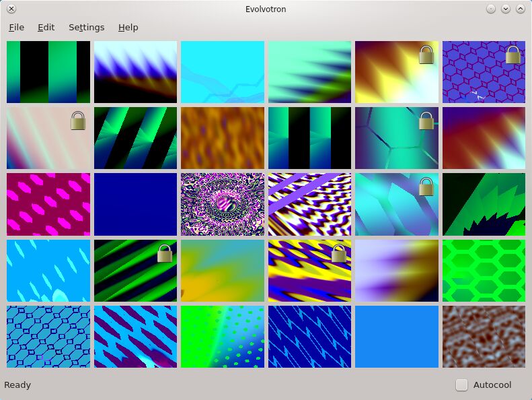Select the solid dark blue image
Image resolution: width=532 pixels, height=400 pixels.
point(135,204)
